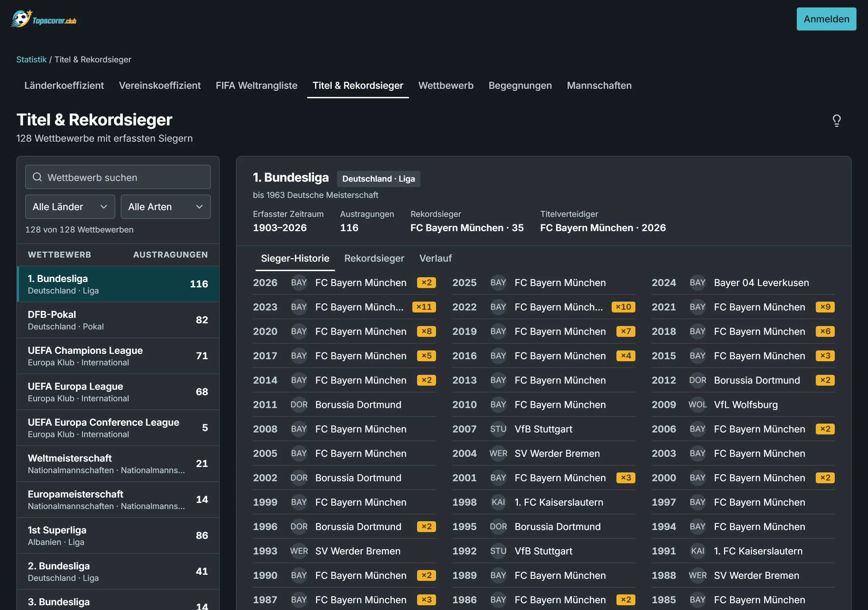868x610 pixels.
Task: Select the Titel & Rekordsieger tab
Action: [x=358, y=85]
